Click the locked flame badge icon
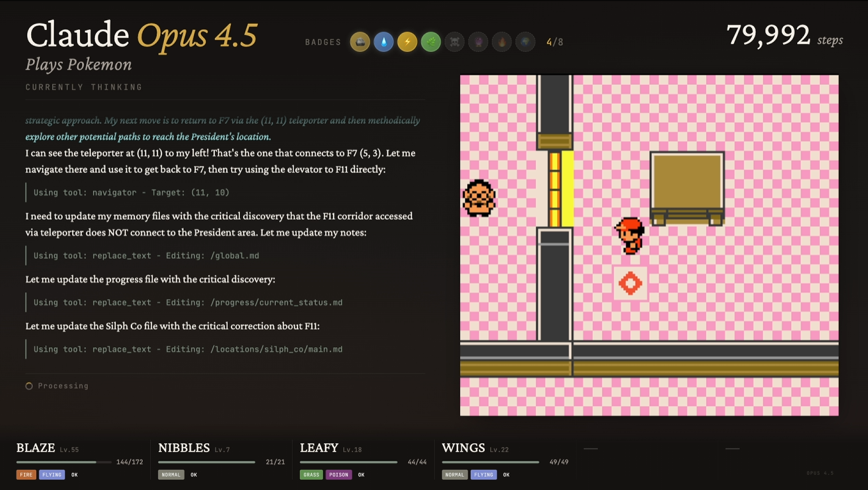This screenshot has height=490, width=868. [x=501, y=42]
